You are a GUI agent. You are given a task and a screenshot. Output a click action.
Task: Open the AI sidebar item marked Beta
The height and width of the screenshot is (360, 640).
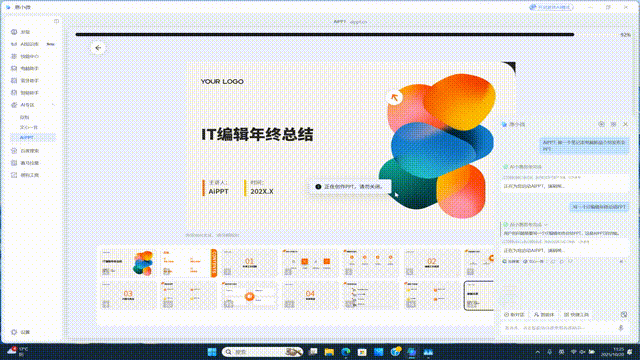32,44
